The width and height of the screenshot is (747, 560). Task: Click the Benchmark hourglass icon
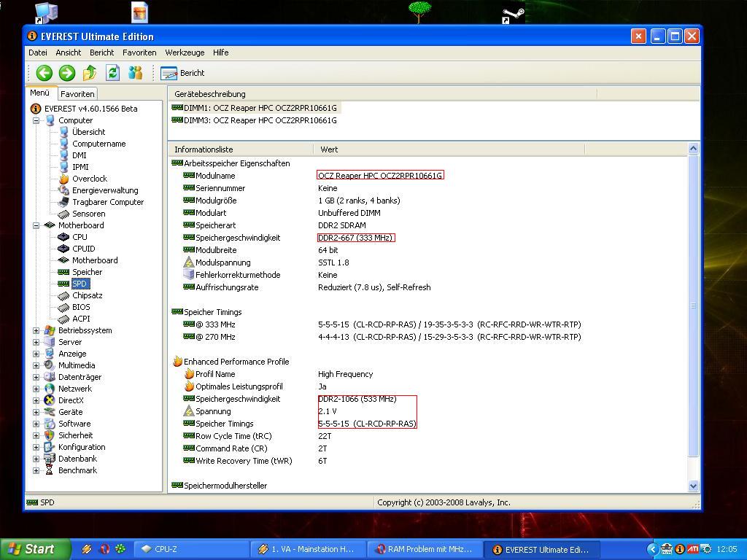click(50, 470)
